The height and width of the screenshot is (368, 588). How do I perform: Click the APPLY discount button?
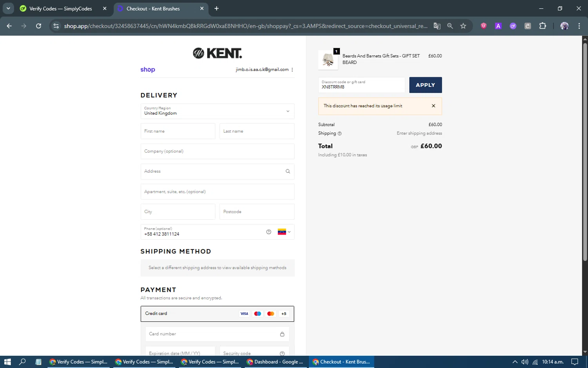point(425,85)
